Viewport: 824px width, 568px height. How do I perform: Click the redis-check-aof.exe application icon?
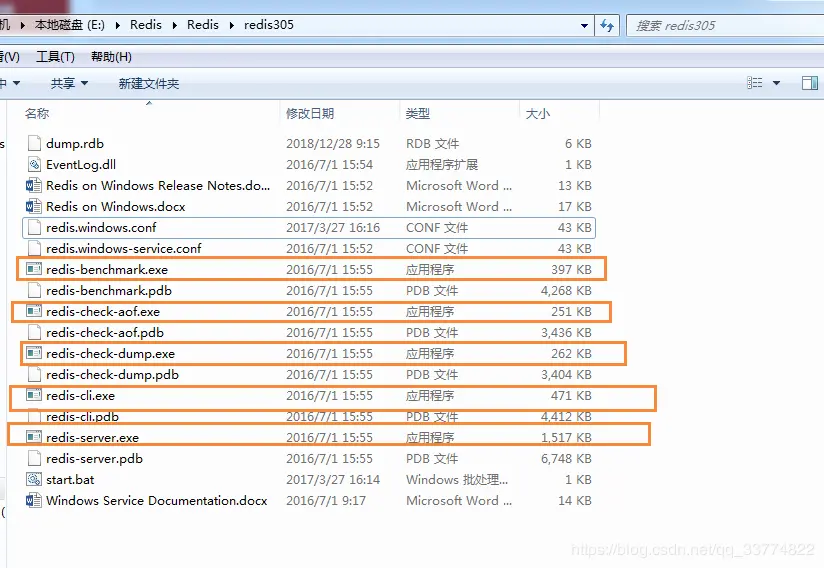(34, 311)
